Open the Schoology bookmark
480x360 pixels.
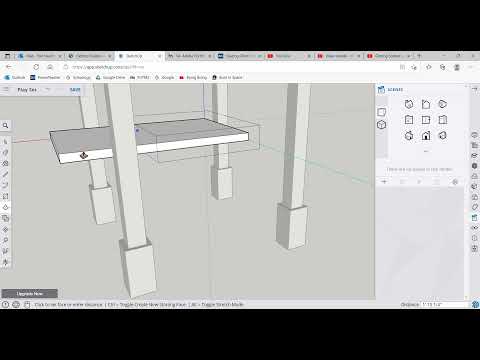78,77
